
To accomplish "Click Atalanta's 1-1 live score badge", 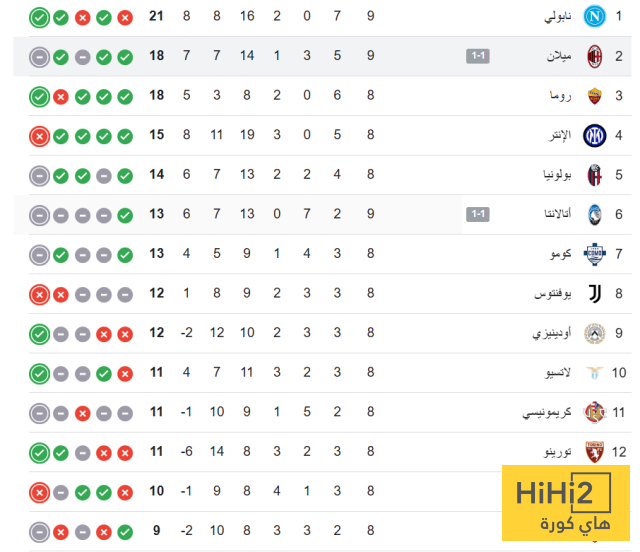I will point(478,214).
